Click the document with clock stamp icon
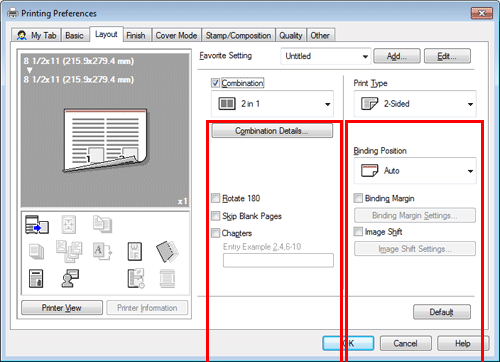The width and height of the screenshot is (500, 362). pyautogui.click(x=136, y=279)
